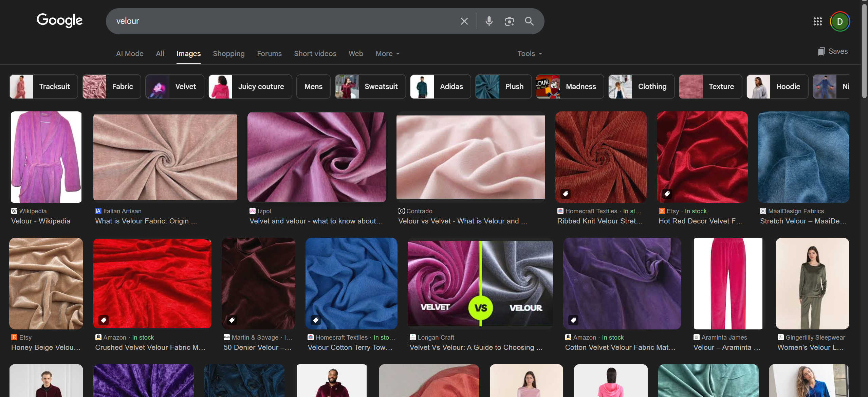Open Velvet vs Velour comparison thumbnail

pyautogui.click(x=480, y=283)
